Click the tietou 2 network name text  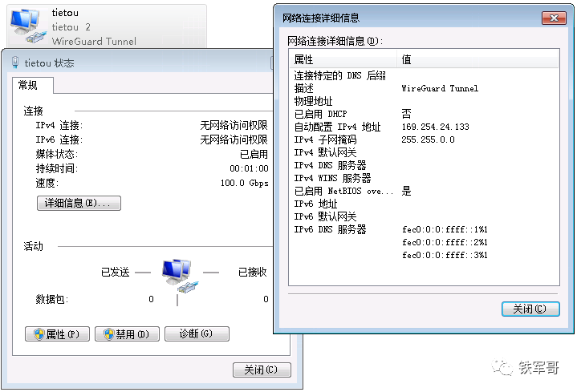click(71, 27)
